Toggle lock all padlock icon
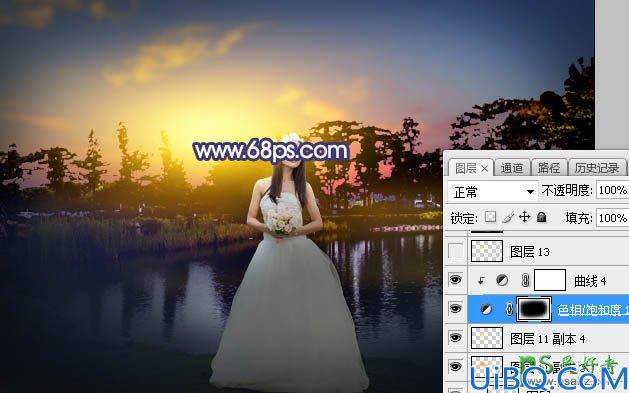 tap(542, 217)
